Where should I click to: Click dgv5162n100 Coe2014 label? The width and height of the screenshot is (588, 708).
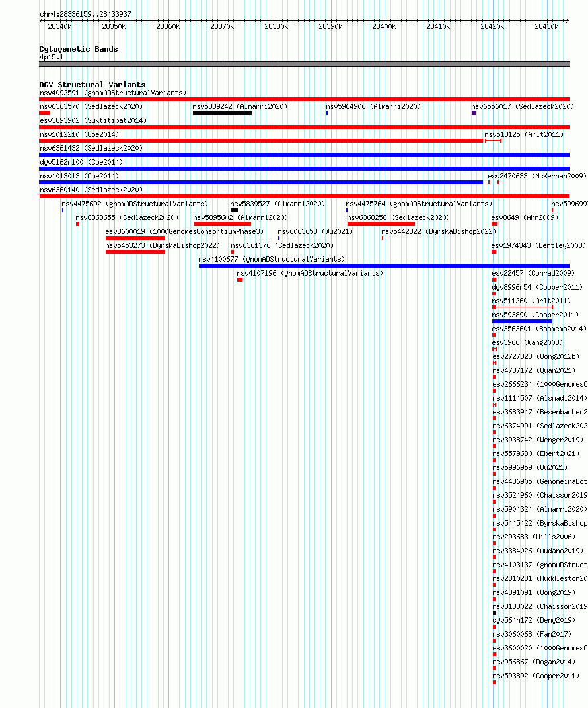pyautogui.click(x=81, y=162)
